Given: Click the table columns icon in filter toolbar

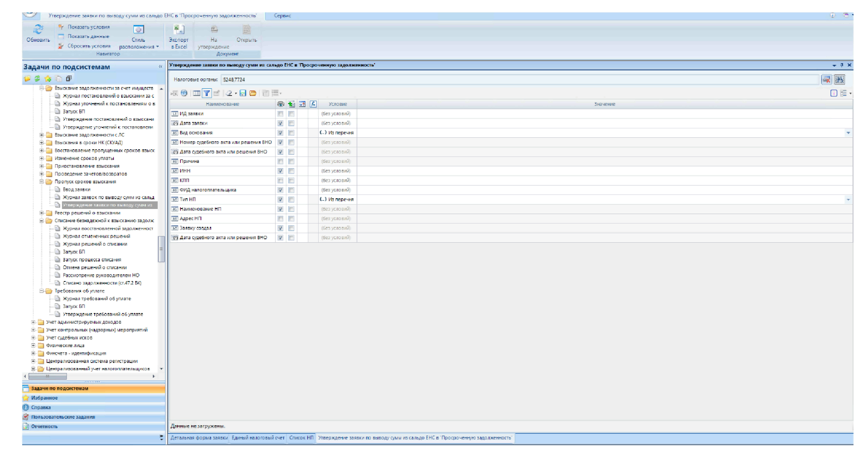Looking at the screenshot, I should point(196,93).
